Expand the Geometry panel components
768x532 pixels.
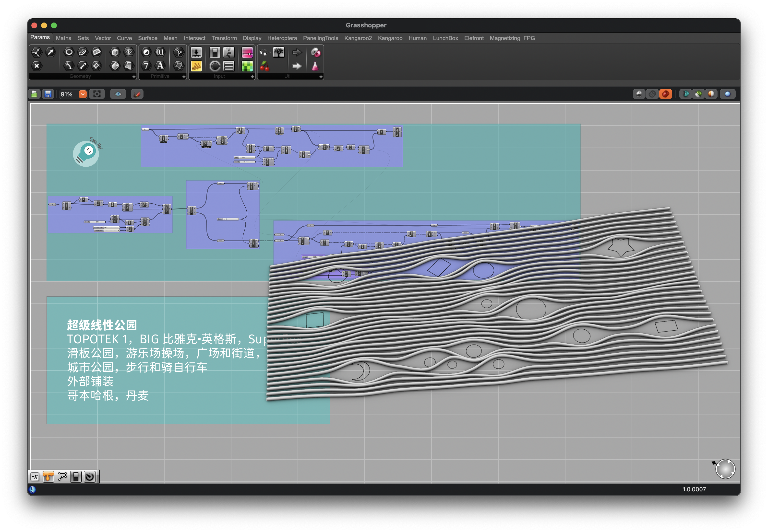(134, 77)
